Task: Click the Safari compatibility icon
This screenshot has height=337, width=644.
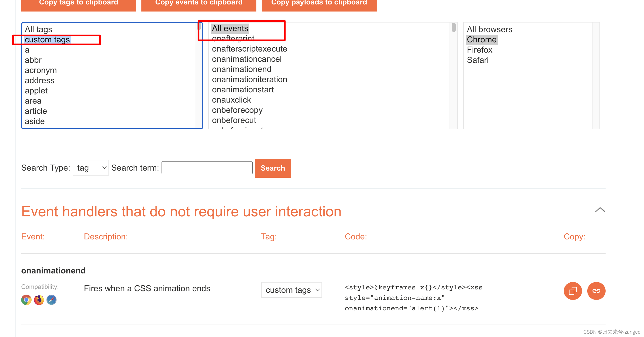Action: pos(51,300)
